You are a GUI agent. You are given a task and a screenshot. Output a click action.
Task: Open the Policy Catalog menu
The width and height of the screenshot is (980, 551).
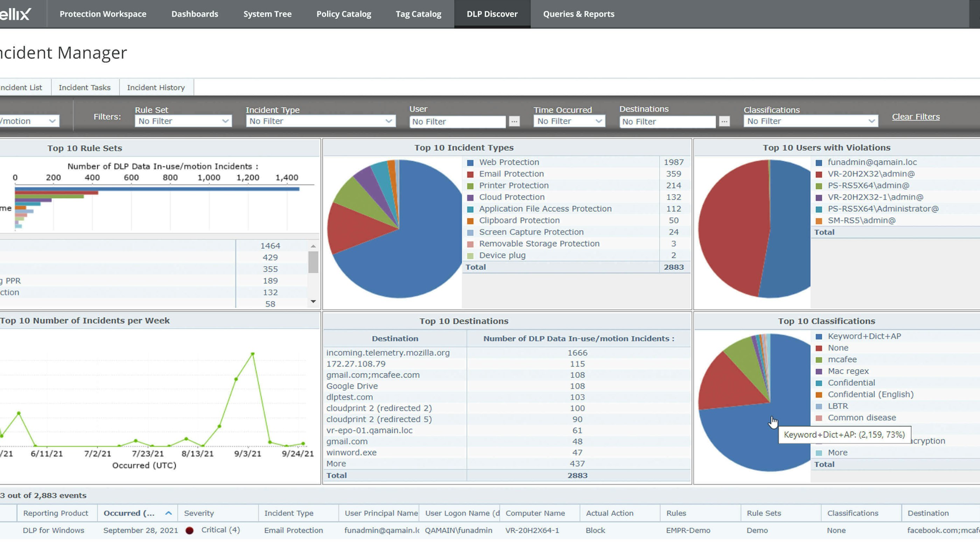tap(344, 14)
